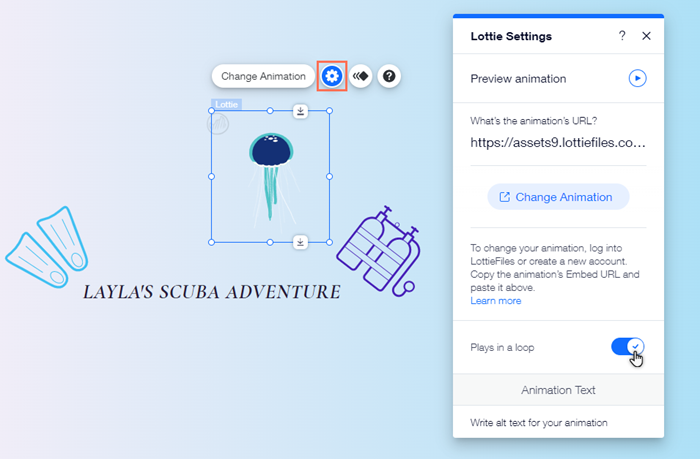Click the faded icon on jellyfish corner
700x460 pixels.
coord(218,124)
